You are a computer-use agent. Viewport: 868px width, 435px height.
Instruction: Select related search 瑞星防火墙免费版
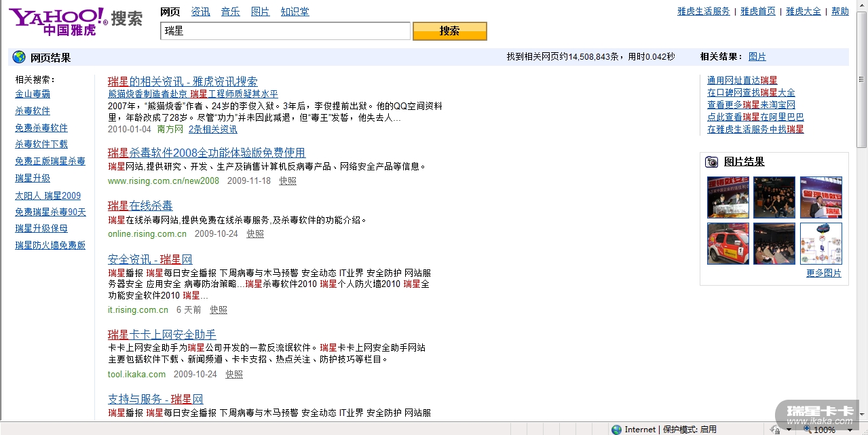pyautogui.click(x=50, y=246)
